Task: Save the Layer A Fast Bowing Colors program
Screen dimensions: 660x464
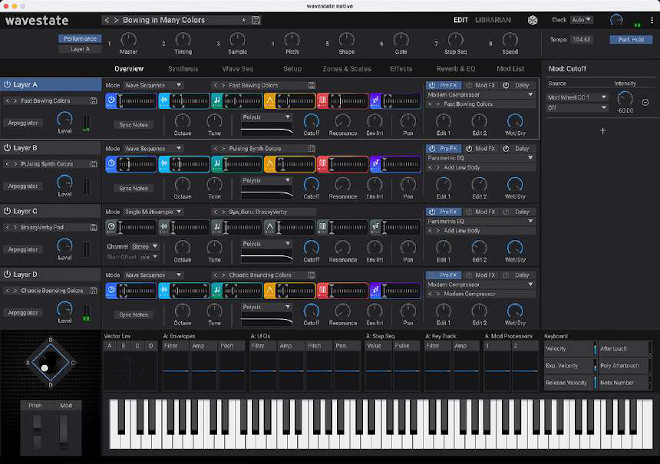Action: [93, 101]
